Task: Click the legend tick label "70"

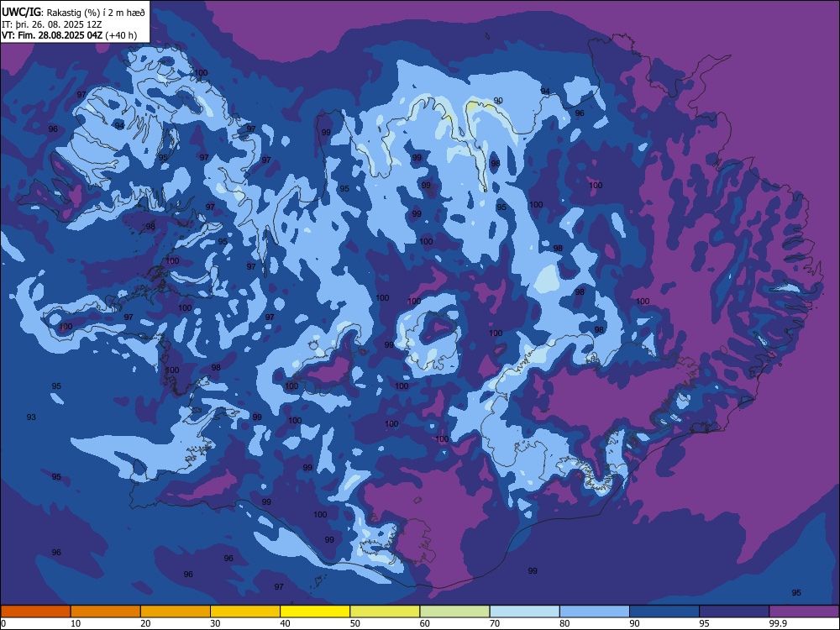Action: pos(495,623)
